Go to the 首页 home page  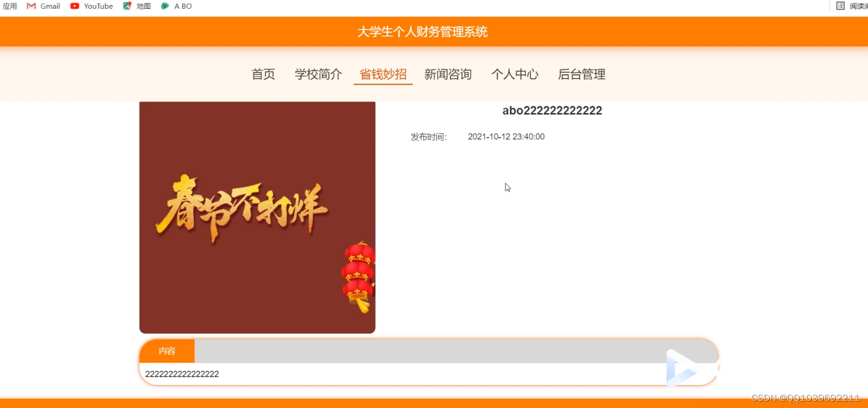[x=263, y=74]
